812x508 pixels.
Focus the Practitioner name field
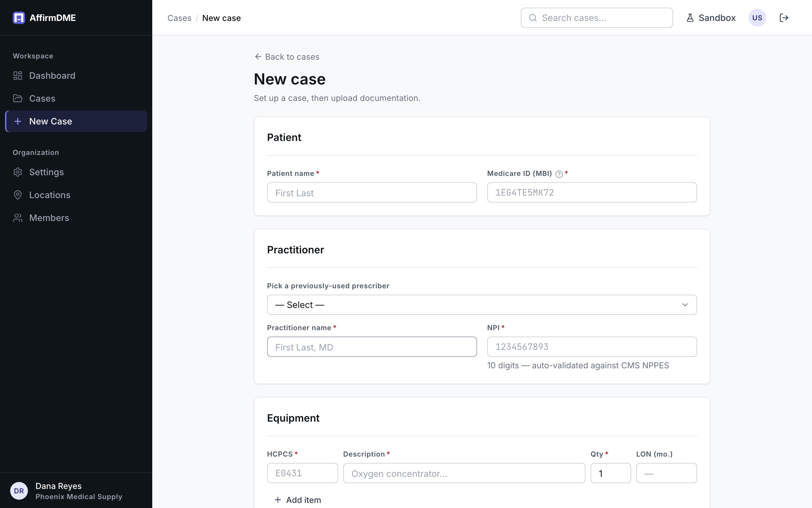372,347
